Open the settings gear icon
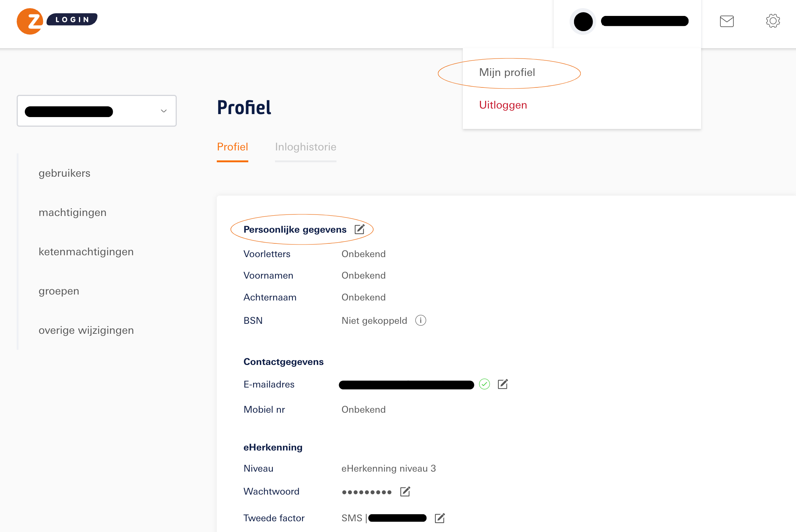This screenshot has width=796, height=532. (773, 21)
